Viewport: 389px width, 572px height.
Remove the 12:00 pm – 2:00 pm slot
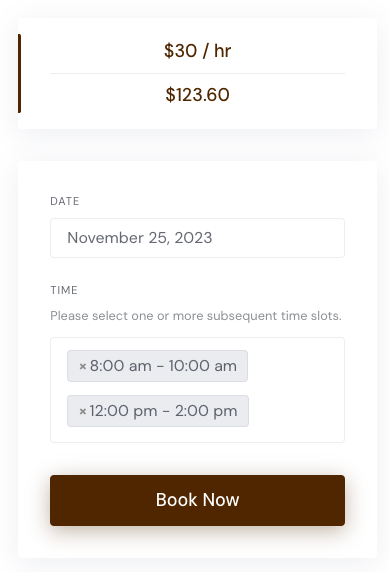(83, 411)
